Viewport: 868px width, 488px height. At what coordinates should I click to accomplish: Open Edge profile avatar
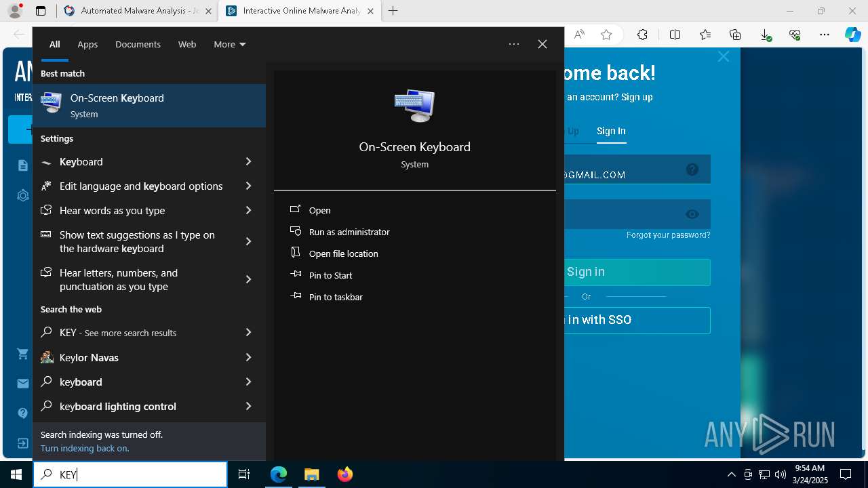[x=15, y=11]
